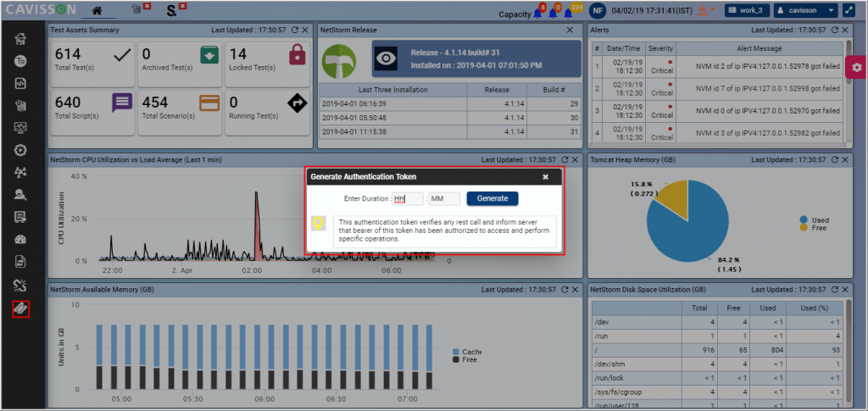The image size is (868, 411).
Task: Close the Alerts widget
Action: point(845,30)
